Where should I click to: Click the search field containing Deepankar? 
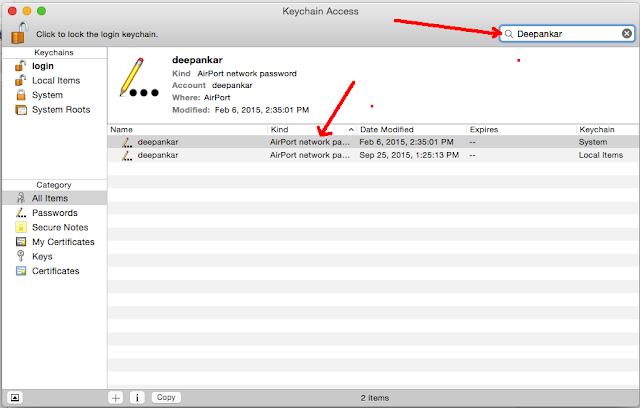(x=567, y=33)
